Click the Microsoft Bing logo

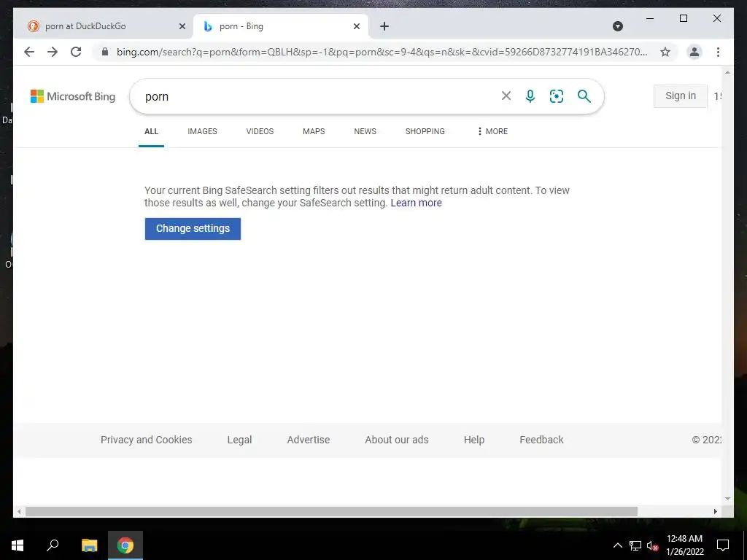click(x=73, y=96)
